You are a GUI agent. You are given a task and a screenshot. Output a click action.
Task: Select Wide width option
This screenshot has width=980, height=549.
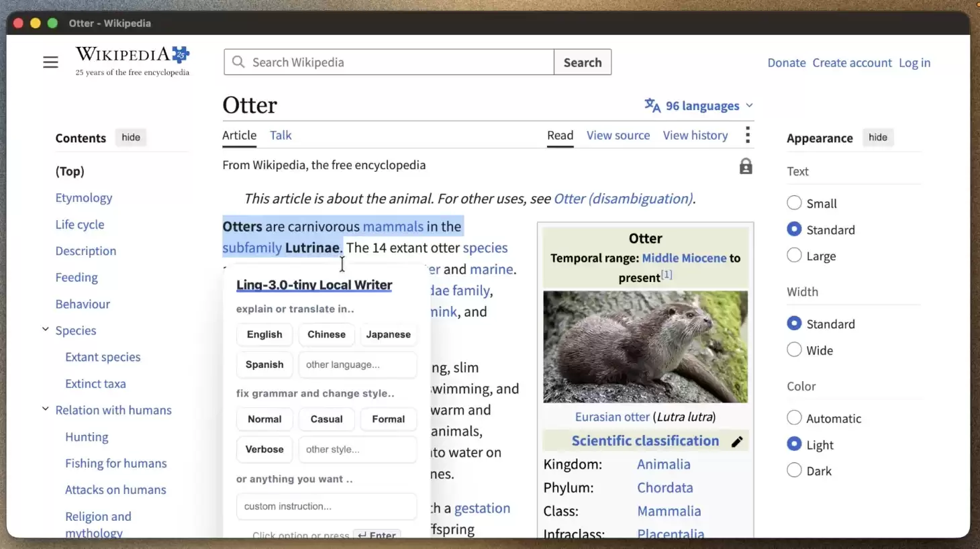point(794,350)
